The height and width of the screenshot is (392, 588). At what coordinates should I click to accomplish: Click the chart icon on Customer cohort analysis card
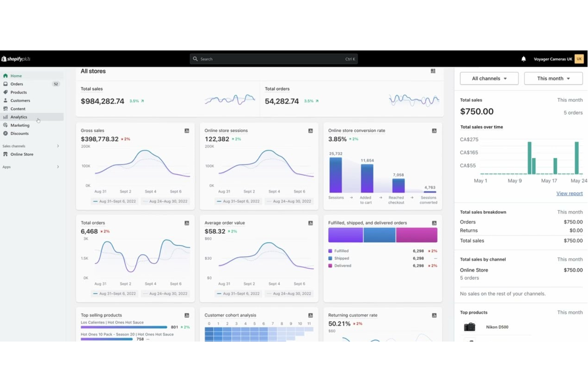pyautogui.click(x=310, y=315)
